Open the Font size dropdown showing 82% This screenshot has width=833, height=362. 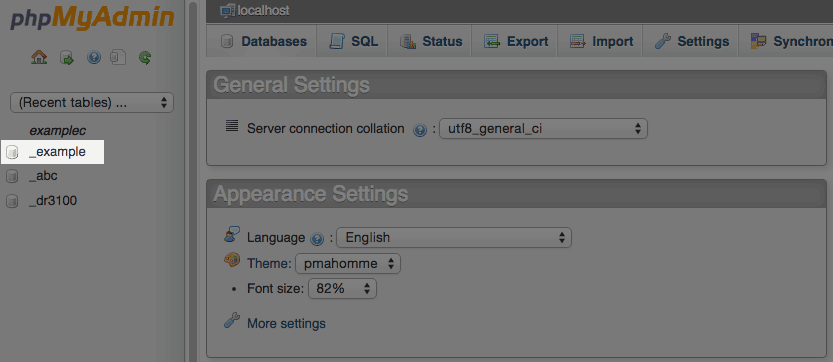point(342,289)
